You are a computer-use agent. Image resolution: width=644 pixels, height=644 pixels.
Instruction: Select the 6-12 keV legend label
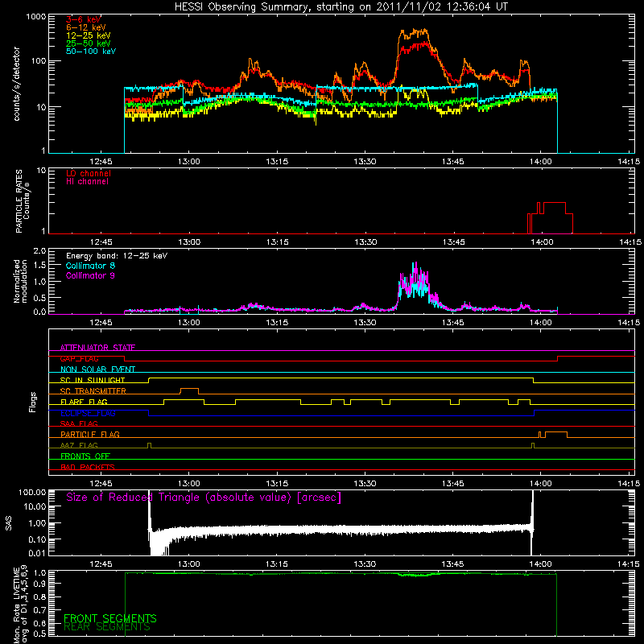(86, 27)
